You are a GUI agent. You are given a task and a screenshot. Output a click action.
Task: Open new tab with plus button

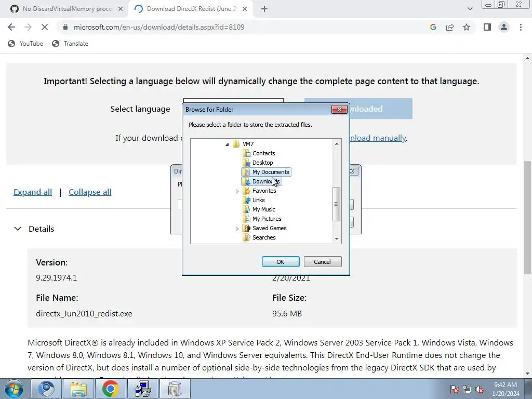pyautogui.click(x=264, y=9)
